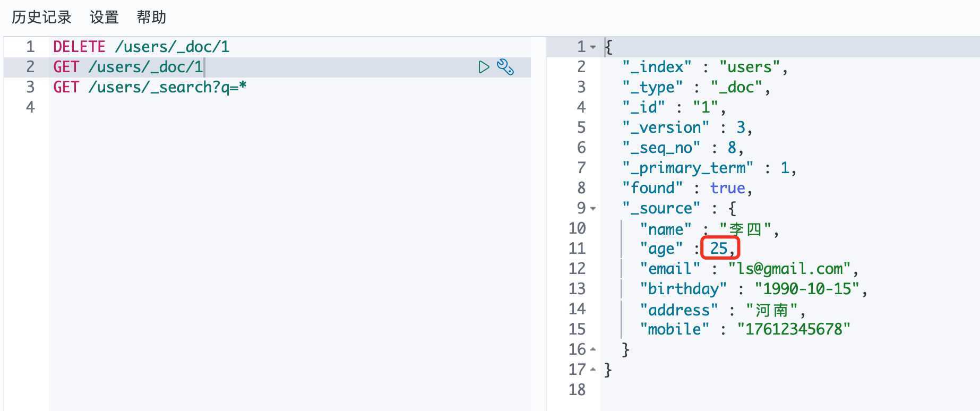Collapse the root object at line 1
The width and height of the screenshot is (980, 411).
click(593, 47)
